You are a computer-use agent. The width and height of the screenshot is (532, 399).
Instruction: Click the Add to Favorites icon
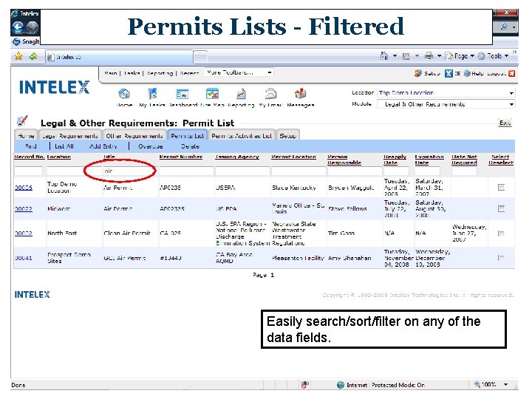click(33, 56)
